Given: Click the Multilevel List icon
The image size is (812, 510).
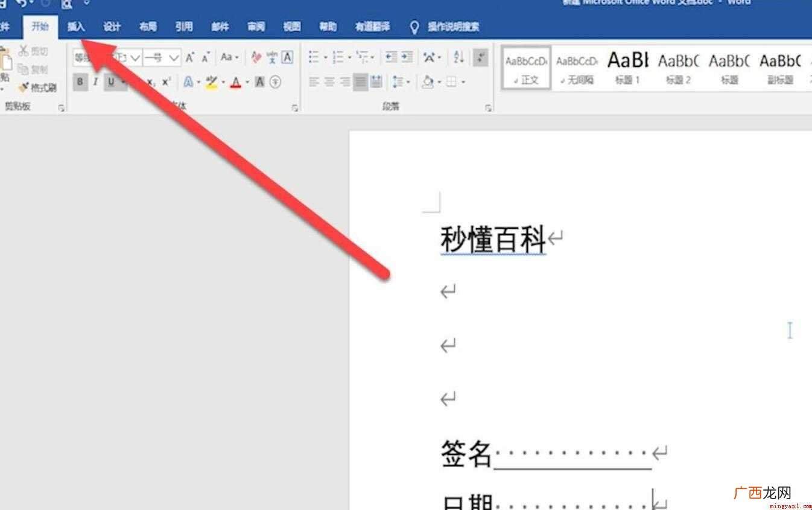Looking at the screenshot, I should tap(362, 57).
